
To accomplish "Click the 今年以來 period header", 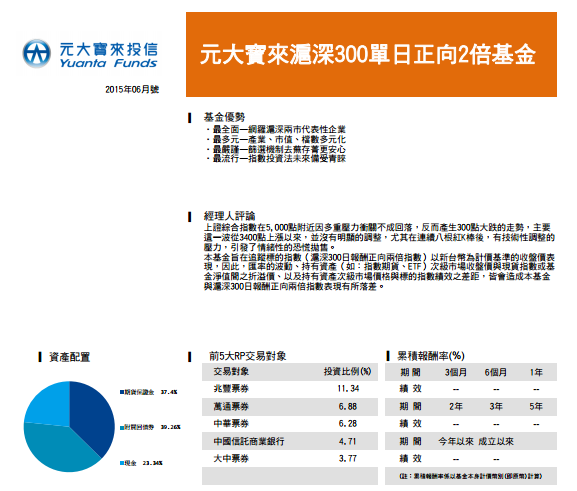I will tap(456, 441).
